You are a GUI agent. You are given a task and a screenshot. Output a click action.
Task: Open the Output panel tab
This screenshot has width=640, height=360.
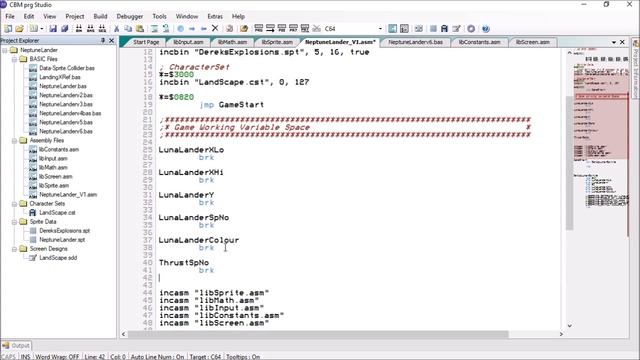coord(16,346)
